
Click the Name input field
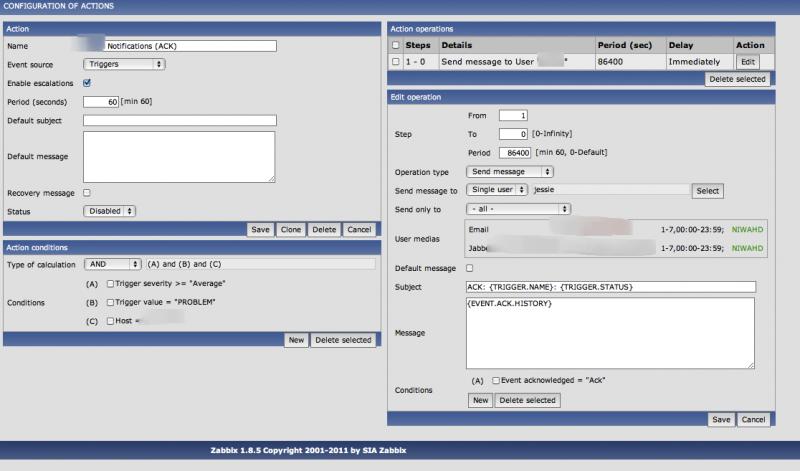tap(179, 46)
